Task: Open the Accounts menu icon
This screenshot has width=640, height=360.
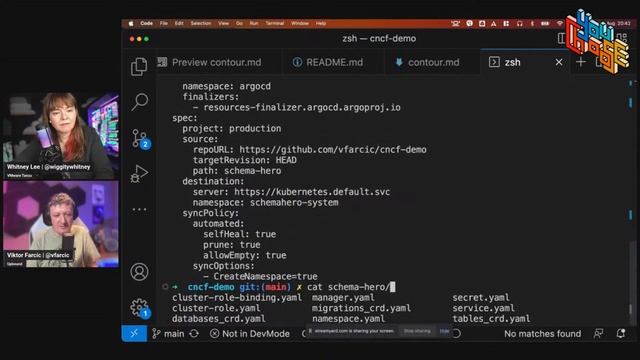Action: click(x=139, y=272)
